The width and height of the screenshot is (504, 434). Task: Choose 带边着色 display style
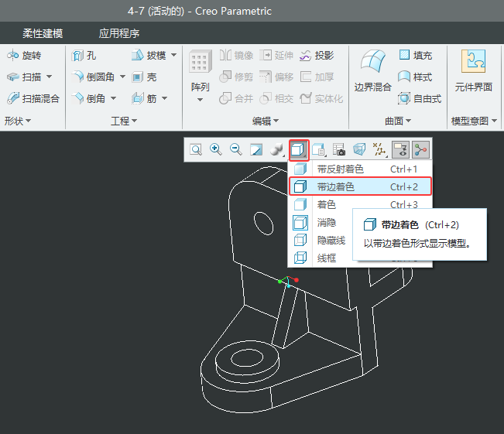tap(360, 186)
